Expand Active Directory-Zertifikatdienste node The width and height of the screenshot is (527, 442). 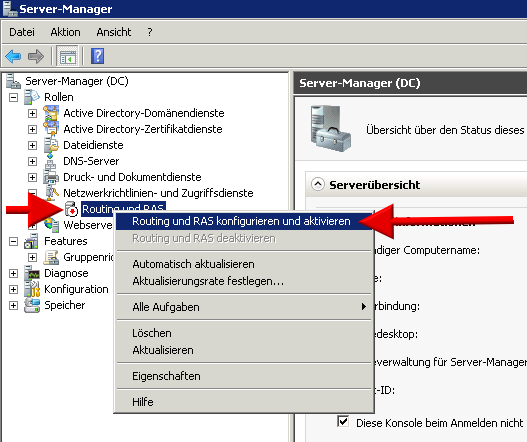click(32, 129)
